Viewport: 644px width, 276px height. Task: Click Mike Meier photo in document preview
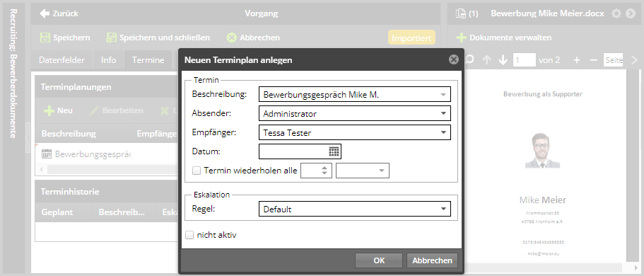click(542, 151)
